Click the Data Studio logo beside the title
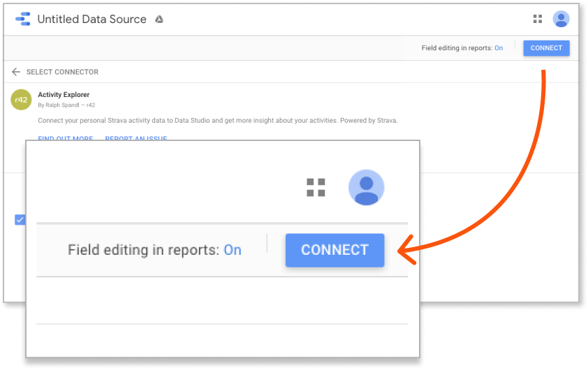Screen dimensions: 588x370 tap(23, 19)
